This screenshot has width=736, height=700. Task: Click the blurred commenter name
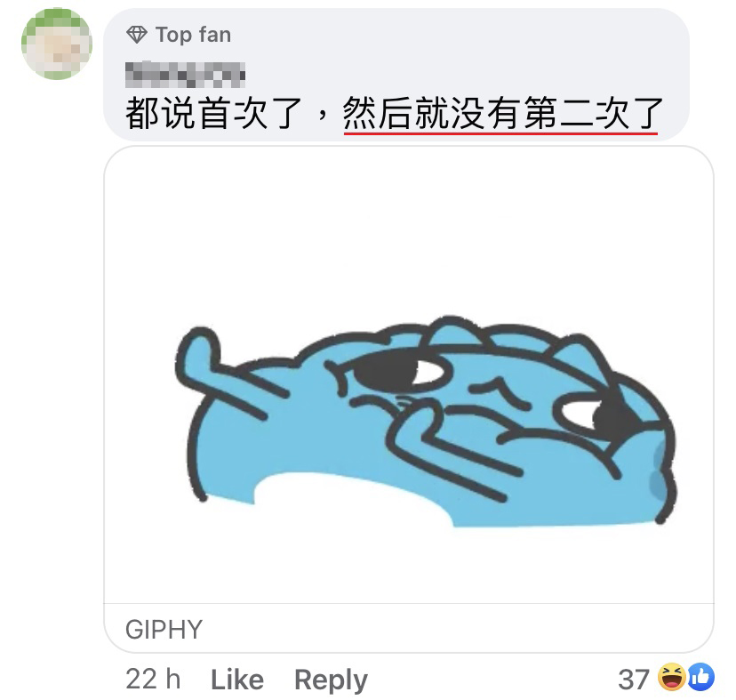click(x=185, y=75)
